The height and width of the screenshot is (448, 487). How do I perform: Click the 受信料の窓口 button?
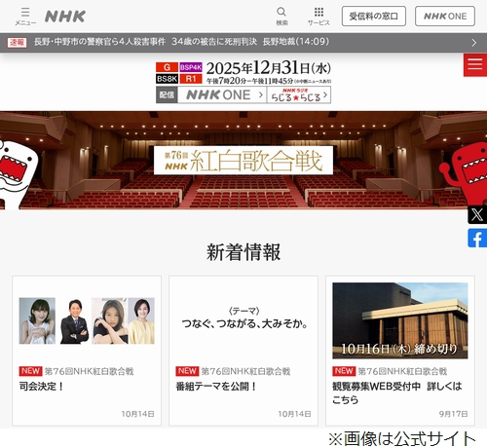374,16
